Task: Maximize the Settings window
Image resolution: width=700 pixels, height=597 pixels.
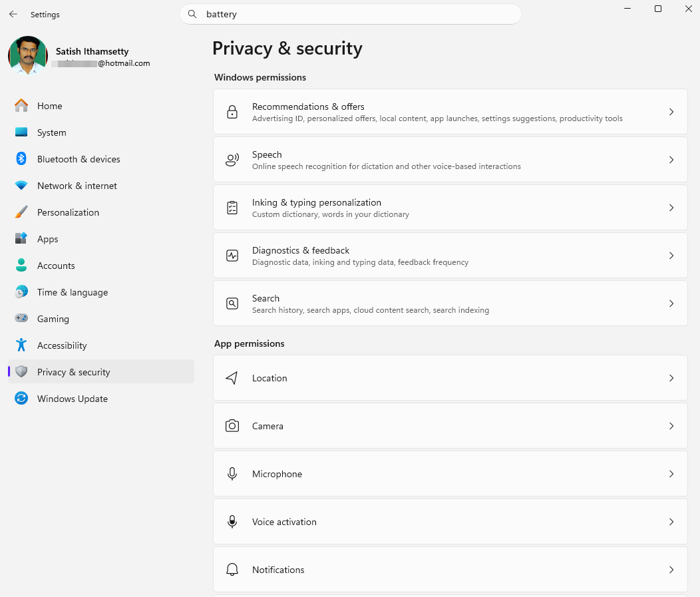Action: [x=657, y=9]
